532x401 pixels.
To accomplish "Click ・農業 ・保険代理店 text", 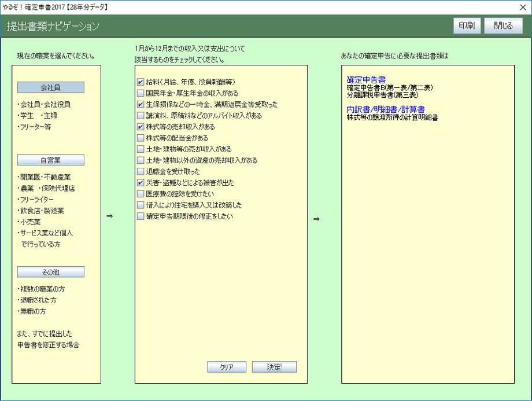I will (x=46, y=188).
